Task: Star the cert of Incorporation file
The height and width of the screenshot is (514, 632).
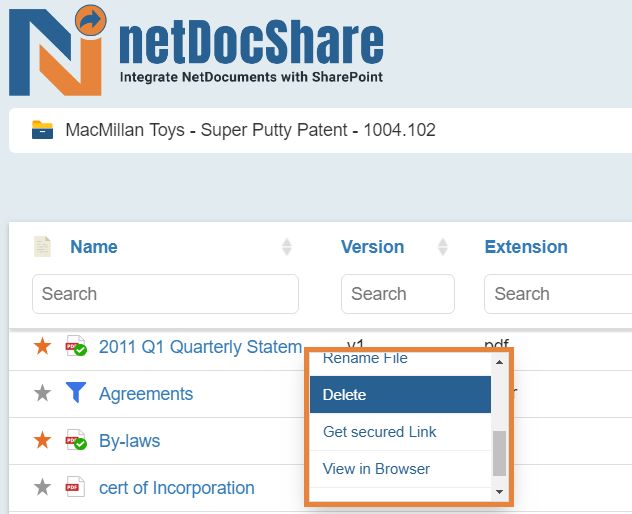Action: pyautogui.click(x=42, y=487)
